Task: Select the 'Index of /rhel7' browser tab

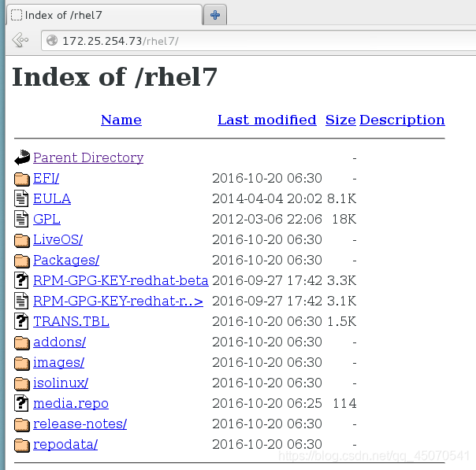Action: (104, 15)
